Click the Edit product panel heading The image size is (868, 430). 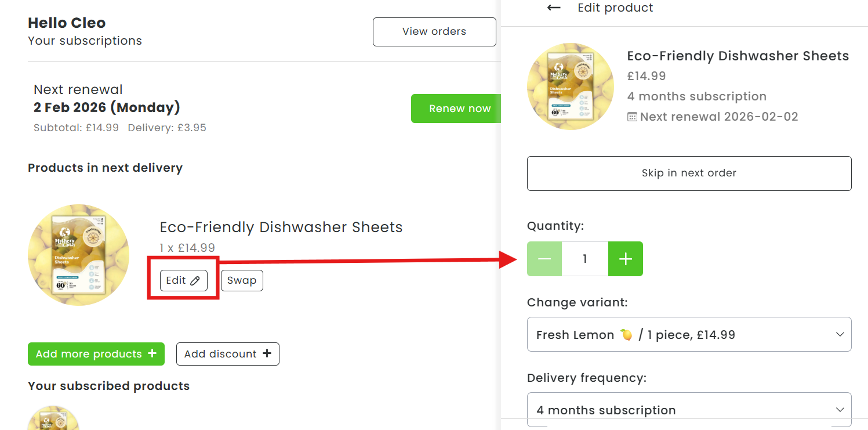pyautogui.click(x=615, y=8)
